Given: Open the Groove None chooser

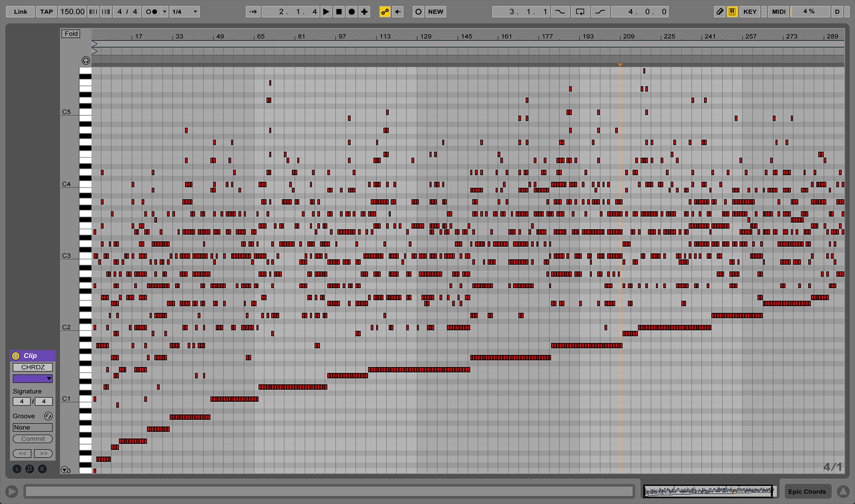Looking at the screenshot, I should 33,428.
